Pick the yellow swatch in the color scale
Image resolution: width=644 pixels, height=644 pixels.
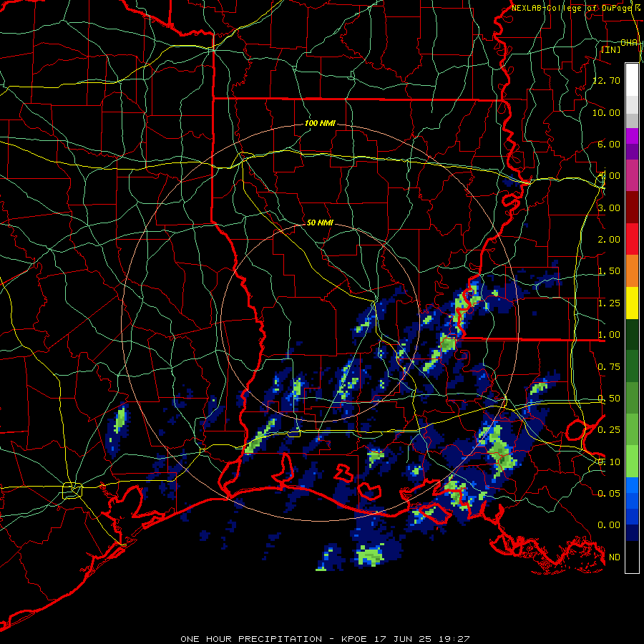(x=632, y=303)
